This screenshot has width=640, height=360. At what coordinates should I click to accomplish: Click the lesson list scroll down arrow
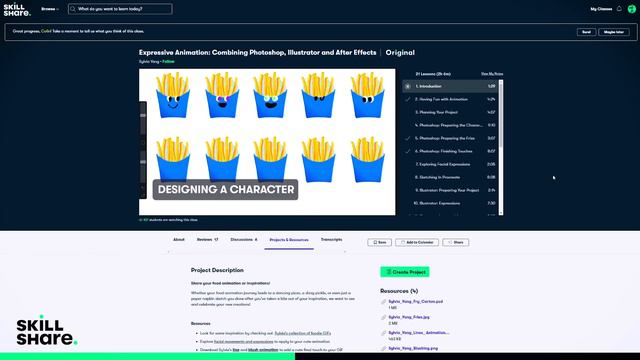(x=501, y=213)
